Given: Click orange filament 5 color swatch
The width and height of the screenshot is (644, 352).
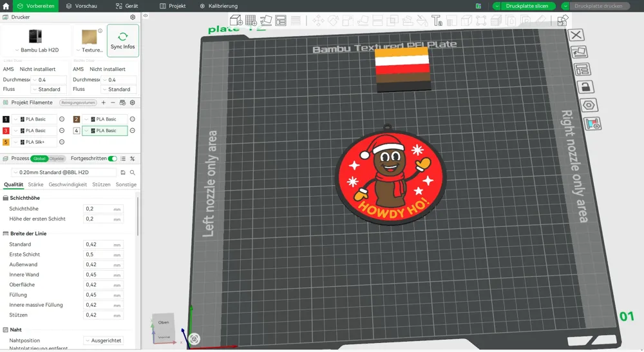Looking at the screenshot, I should [6, 142].
